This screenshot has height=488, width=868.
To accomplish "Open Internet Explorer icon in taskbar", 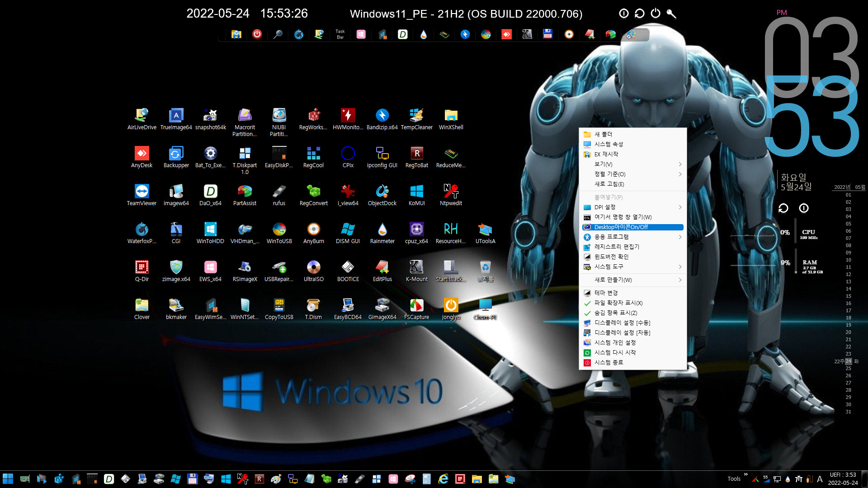I will pyautogui.click(x=443, y=479).
